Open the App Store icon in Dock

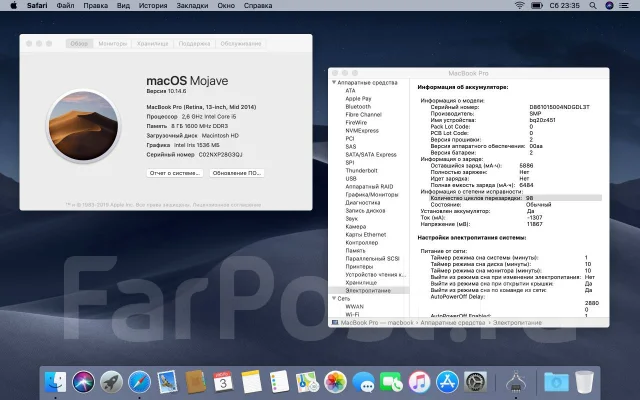(447, 382)
